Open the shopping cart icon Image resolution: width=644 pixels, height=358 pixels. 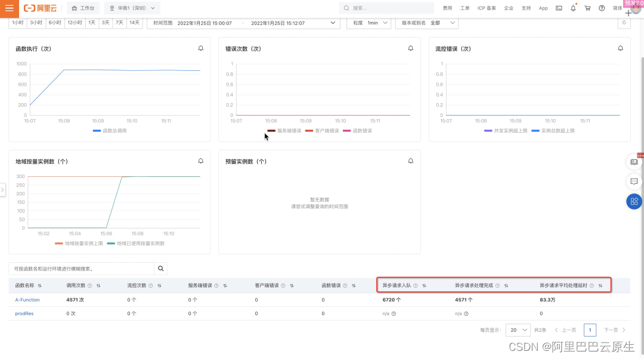pyautogui.click(x=587, y=8)
